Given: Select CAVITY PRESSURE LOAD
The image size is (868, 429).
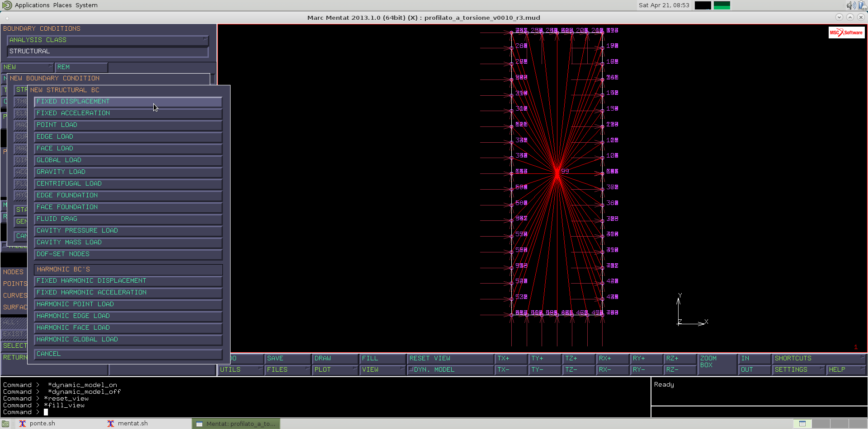Looking at the screenshot, I should click(x=128, y=231).
